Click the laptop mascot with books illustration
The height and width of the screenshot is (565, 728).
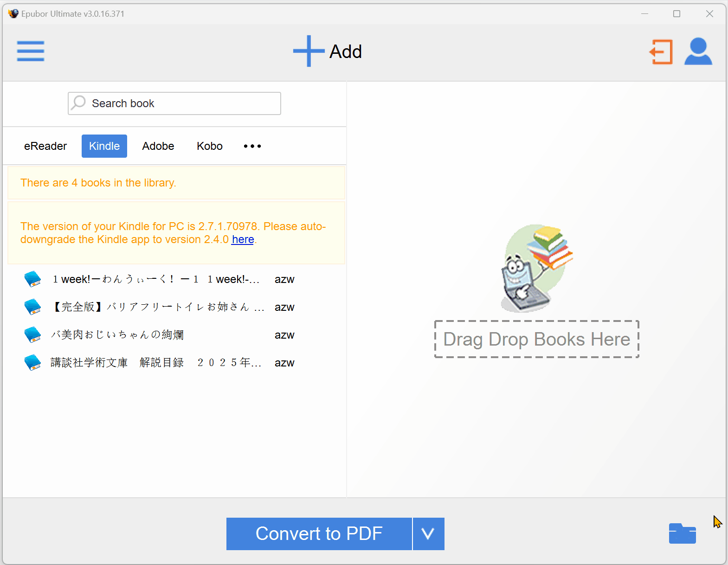tap(537, 269)
